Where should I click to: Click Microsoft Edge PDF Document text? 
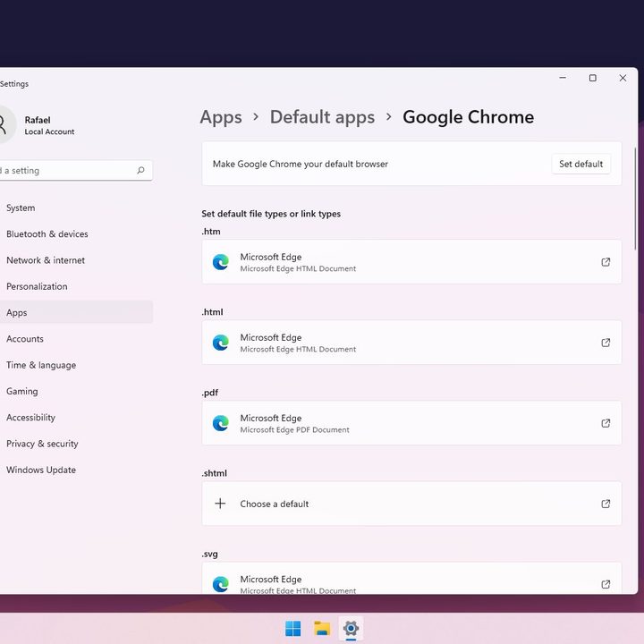click(294, 430)
